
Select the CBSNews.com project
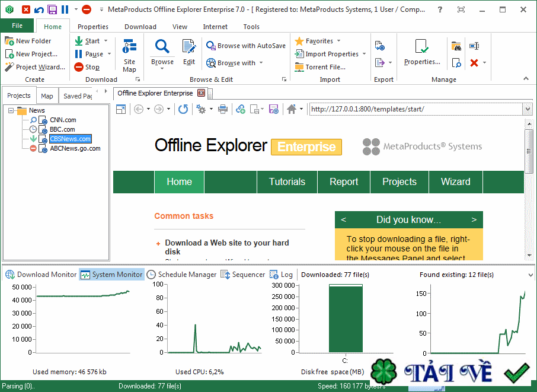click(x=70, y=138)
